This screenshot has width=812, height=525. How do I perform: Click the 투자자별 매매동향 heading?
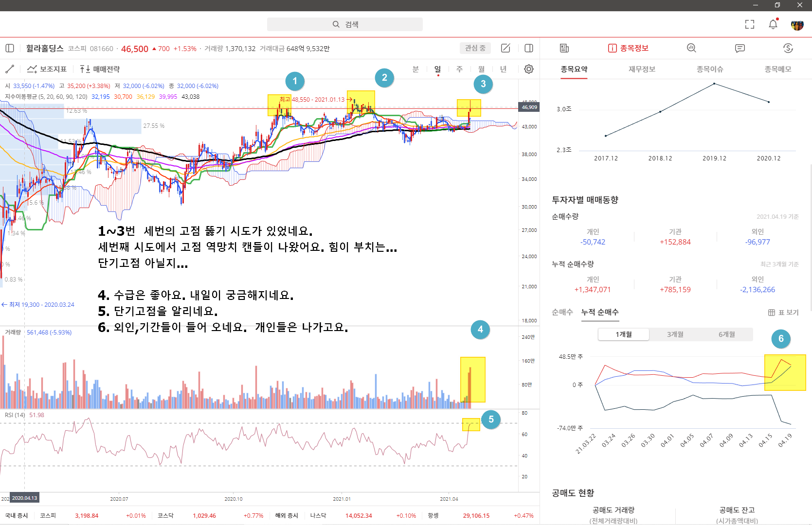pos(585,200)
